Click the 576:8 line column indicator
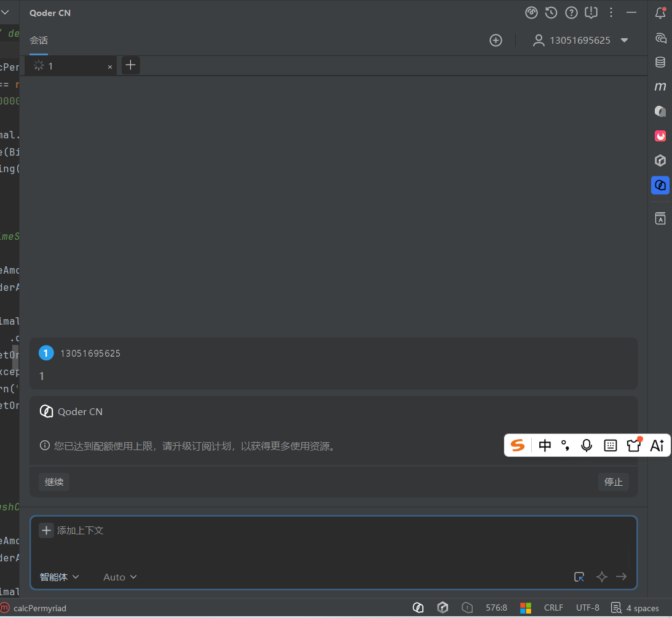 pyautogui.click(x=496, y=608)
